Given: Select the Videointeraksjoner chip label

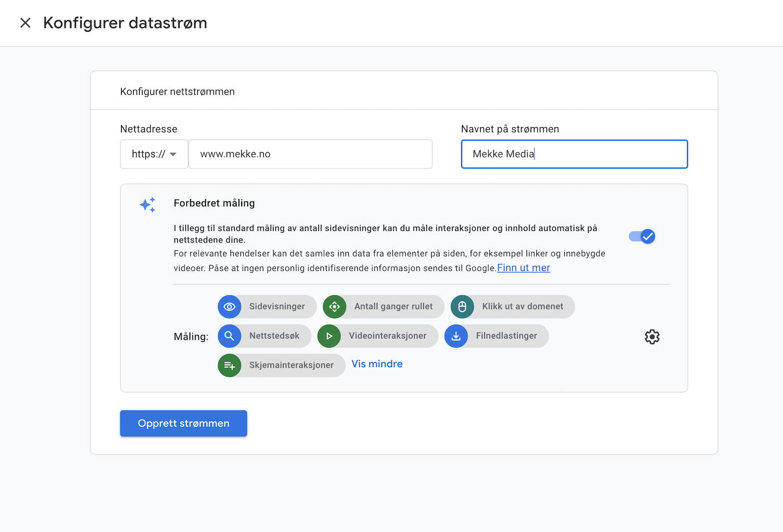Looking at the screenshot, I should tap(388, 336).
